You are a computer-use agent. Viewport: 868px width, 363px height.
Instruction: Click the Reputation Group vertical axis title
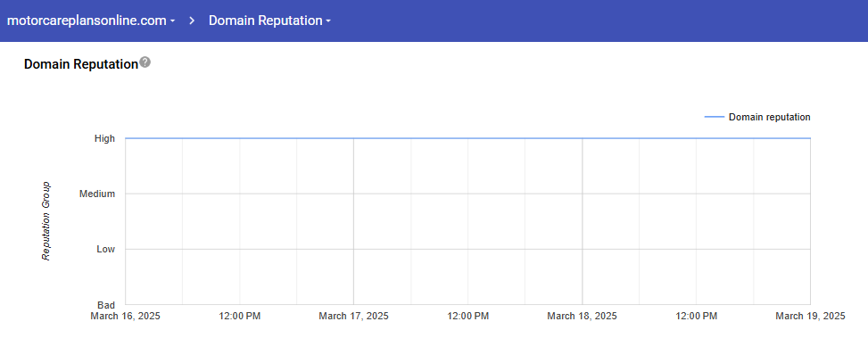tap(46, 221)
